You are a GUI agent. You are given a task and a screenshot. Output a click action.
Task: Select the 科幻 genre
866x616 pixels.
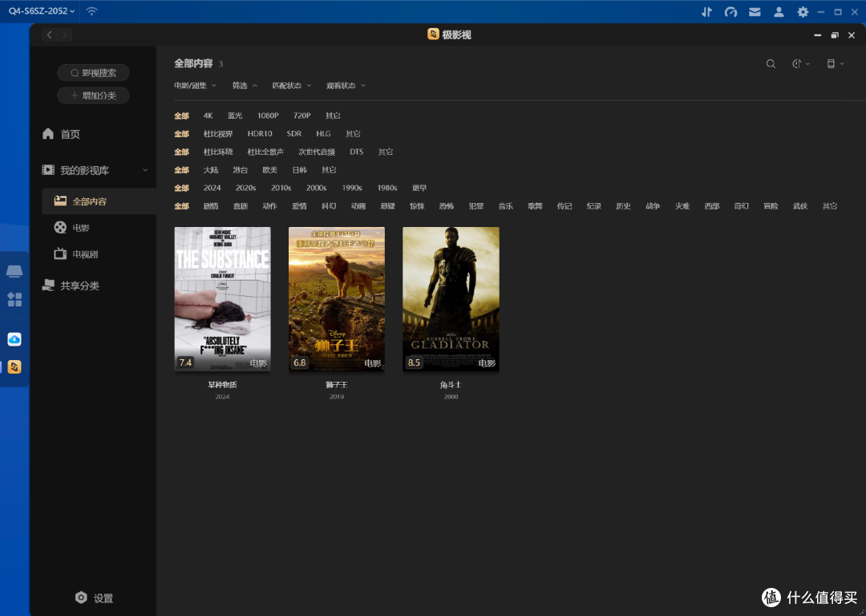pos(329,206)
